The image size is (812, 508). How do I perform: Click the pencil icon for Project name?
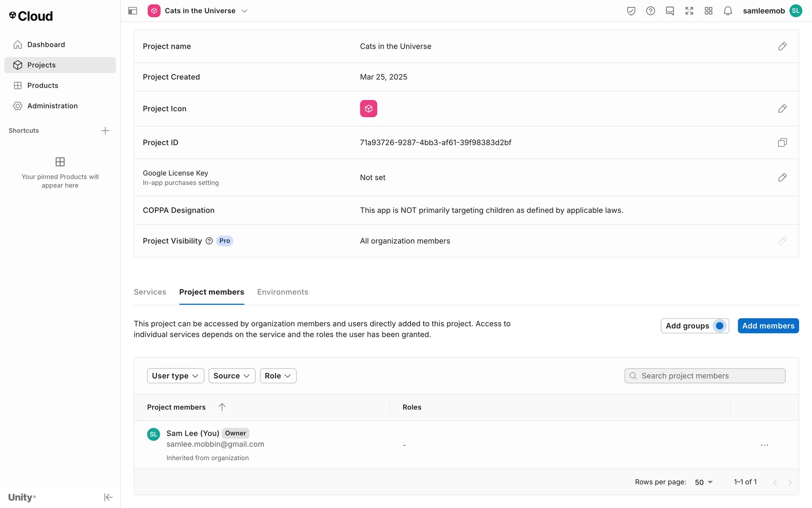coord(782,46)
